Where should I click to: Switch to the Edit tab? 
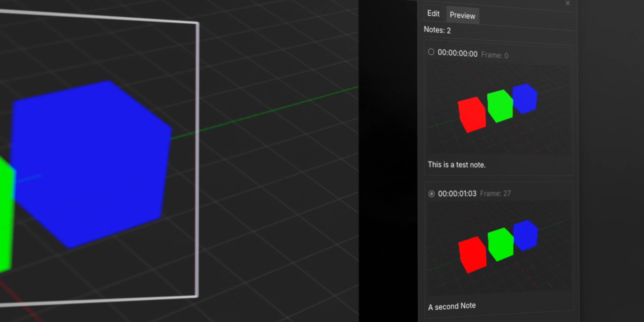pyautogui.click(x=433, y=13)
